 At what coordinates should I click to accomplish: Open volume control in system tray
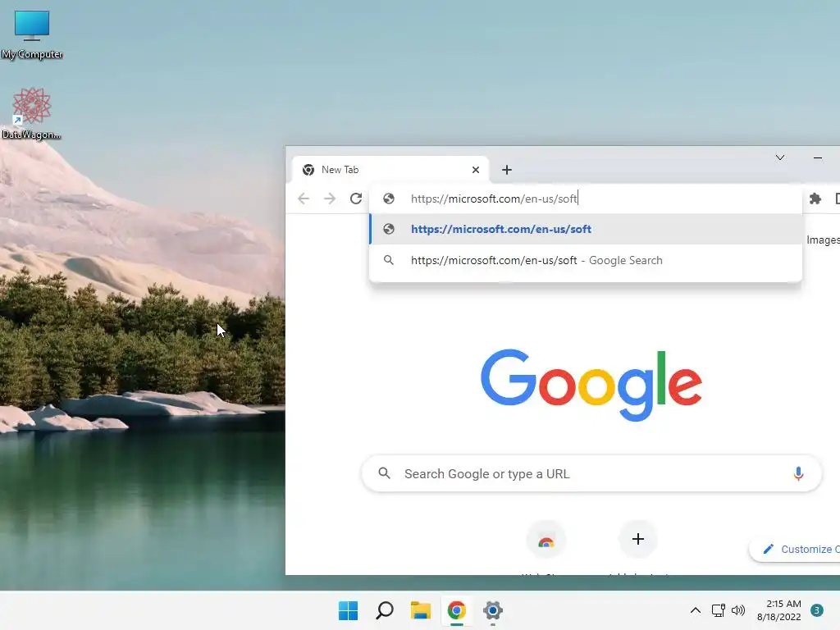click(x=738, y=610)
